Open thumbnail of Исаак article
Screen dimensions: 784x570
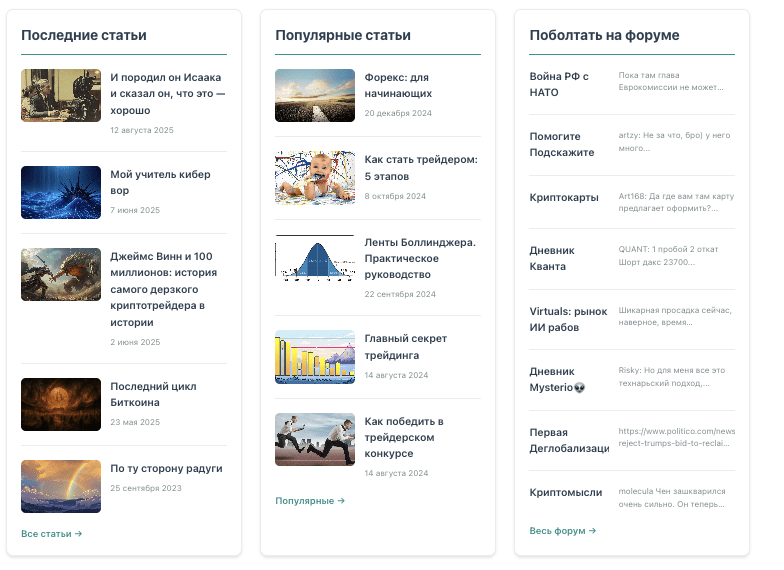pyautogui.click(x=61, y=95)
